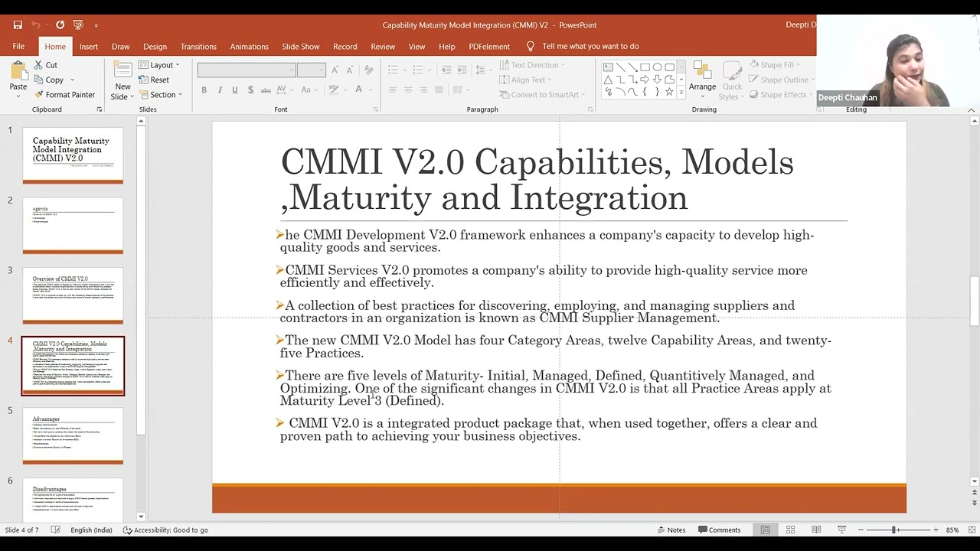Click Convert to SmartArt

(x=542, y=95)
